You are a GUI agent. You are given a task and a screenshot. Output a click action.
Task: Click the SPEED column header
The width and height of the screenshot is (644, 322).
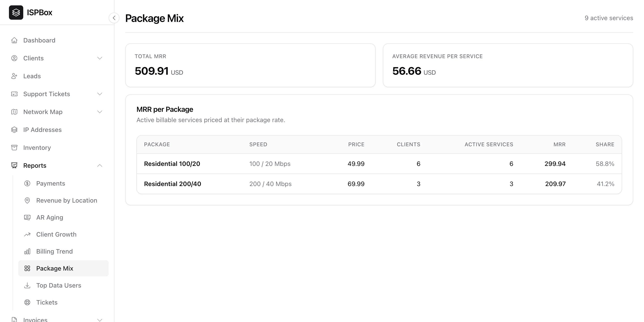pos(258,144)
